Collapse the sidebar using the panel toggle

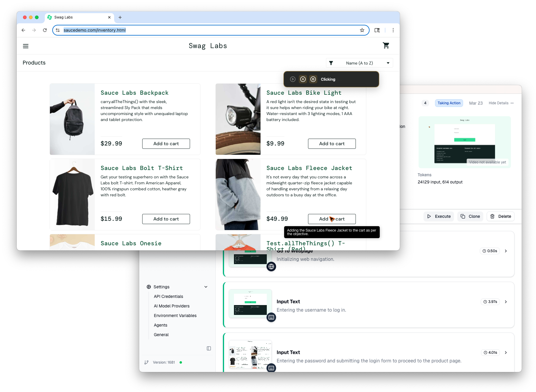208,348
